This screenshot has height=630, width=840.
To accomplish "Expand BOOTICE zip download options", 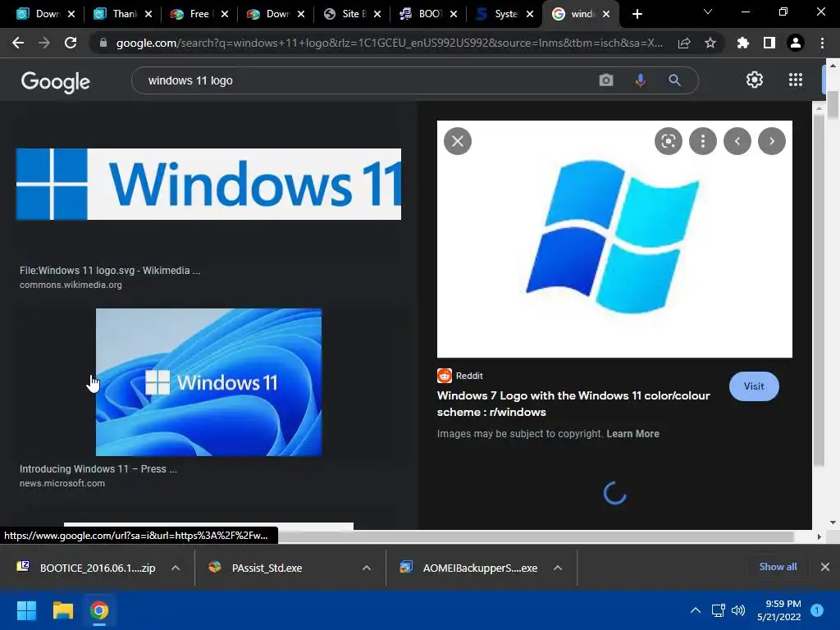I will point(176,568).
